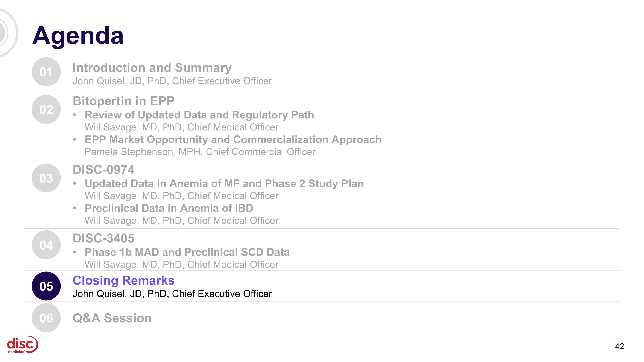
Task: Select Phase 1b MAD and Preclinical SCD Data
Action: pos(187,252)
